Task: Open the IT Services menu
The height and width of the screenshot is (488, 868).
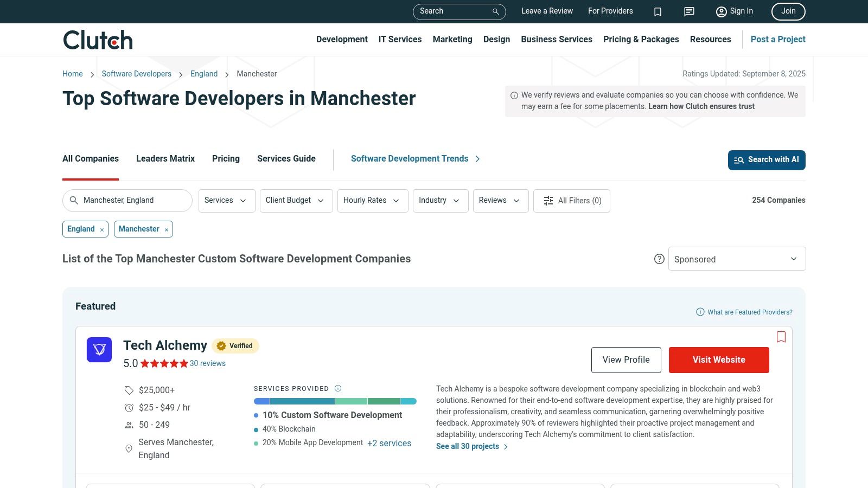Action: [400, 40]
